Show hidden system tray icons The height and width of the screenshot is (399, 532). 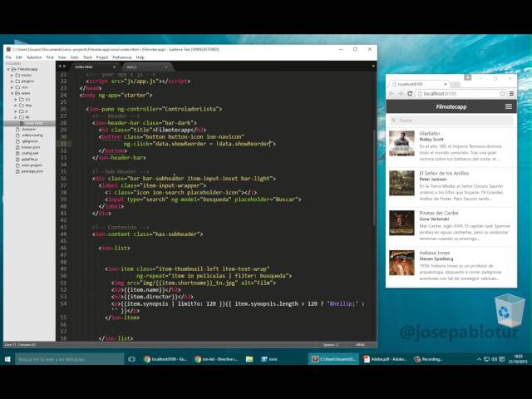479,359
